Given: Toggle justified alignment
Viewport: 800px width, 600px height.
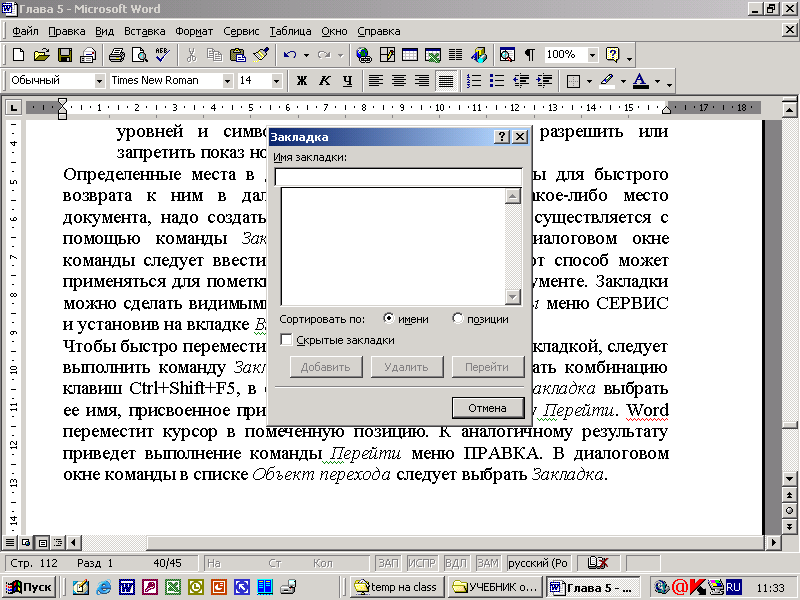Looking at the screenshot, I should (446, 81).
